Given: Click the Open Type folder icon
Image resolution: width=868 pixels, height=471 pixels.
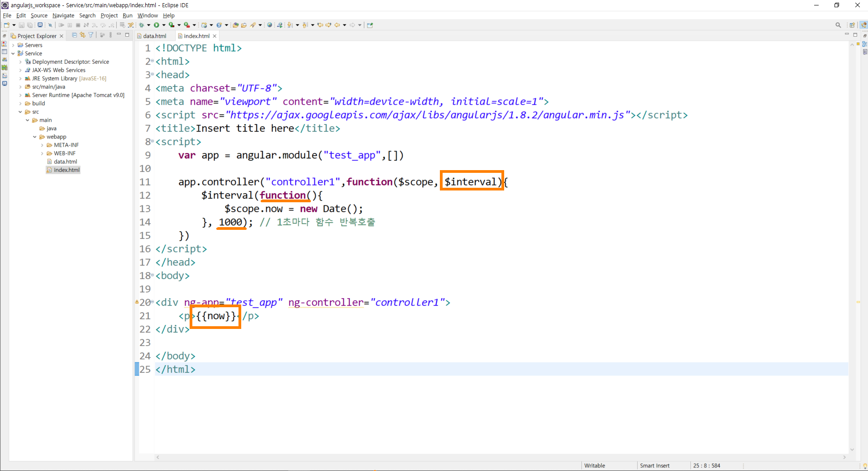Looking at the screenshot, I should point(235,25).
